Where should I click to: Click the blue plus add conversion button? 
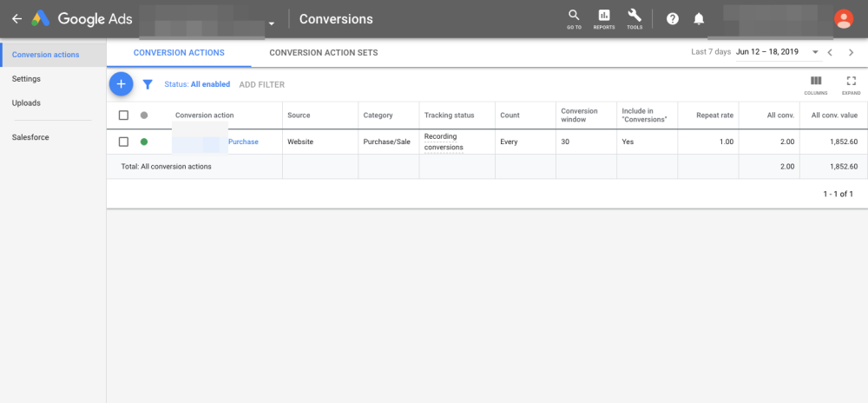point(121,84)
